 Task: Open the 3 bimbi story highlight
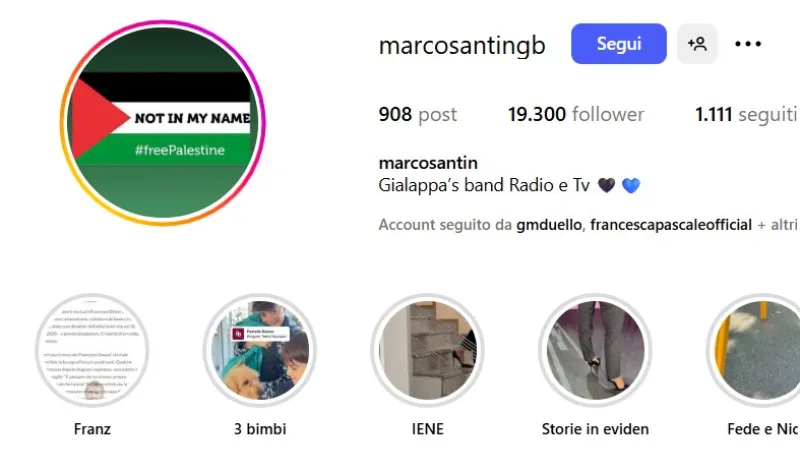tap(260, 351)
